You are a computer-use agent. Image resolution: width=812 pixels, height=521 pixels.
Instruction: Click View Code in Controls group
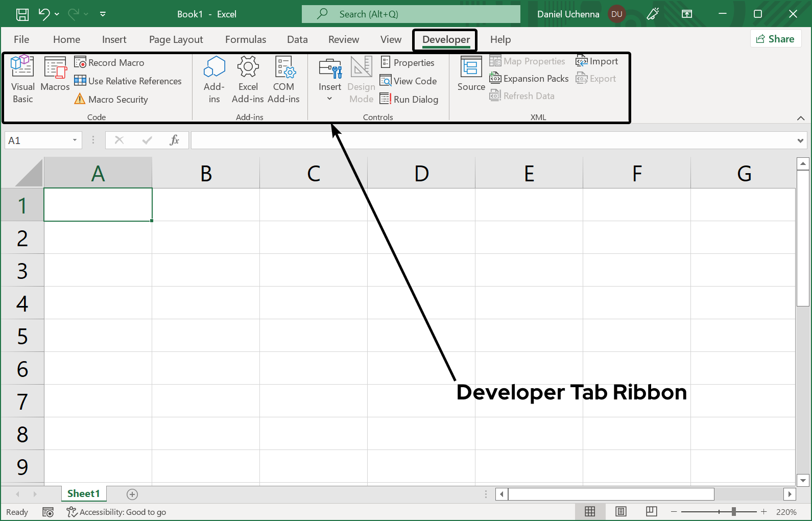(409, 81)
